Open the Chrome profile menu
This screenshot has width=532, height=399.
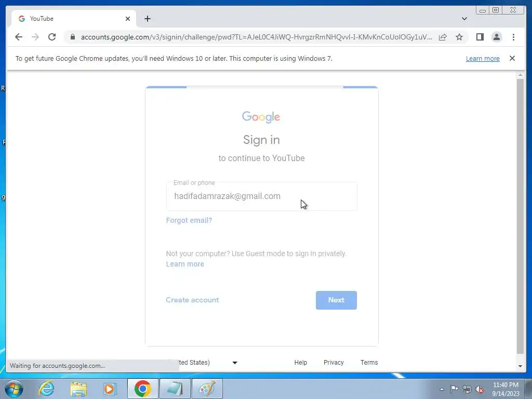pyautogui.click(x=496, y=37)
